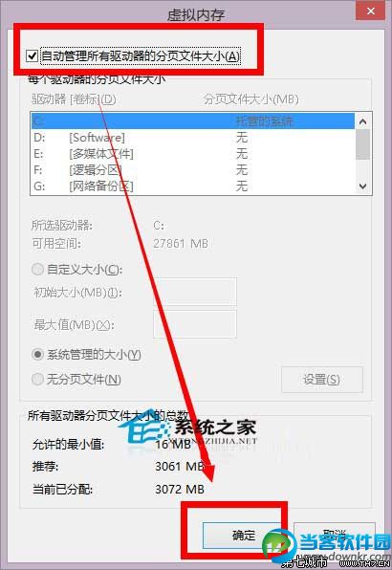This screenshot has height=570, width=392.
Task: Click the 设置 button
Action: click(x=322, y=380)
